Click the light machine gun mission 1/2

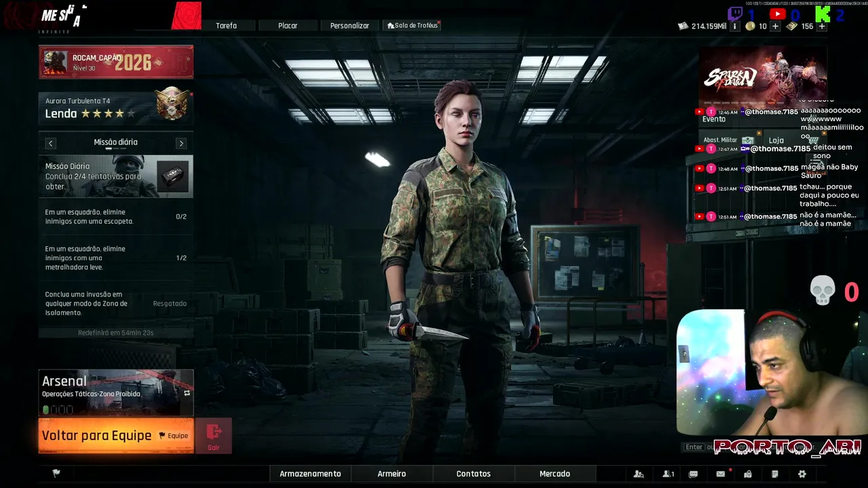click(x=116, y=258)
